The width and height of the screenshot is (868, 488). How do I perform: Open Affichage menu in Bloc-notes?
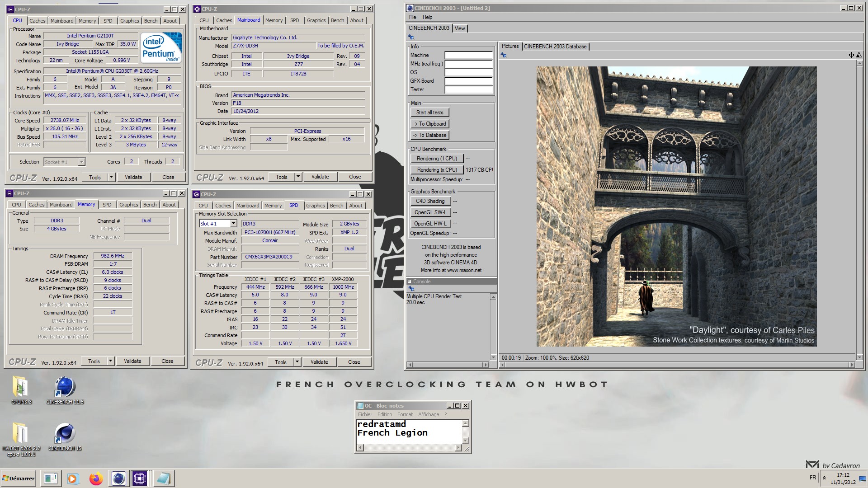pyautogui.click(x=429, y=414)
